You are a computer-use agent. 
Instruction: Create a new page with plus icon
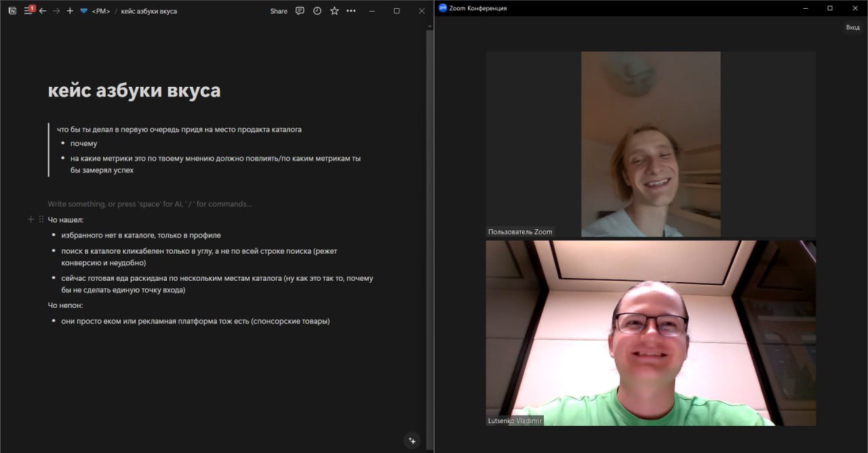click(70, 11)
